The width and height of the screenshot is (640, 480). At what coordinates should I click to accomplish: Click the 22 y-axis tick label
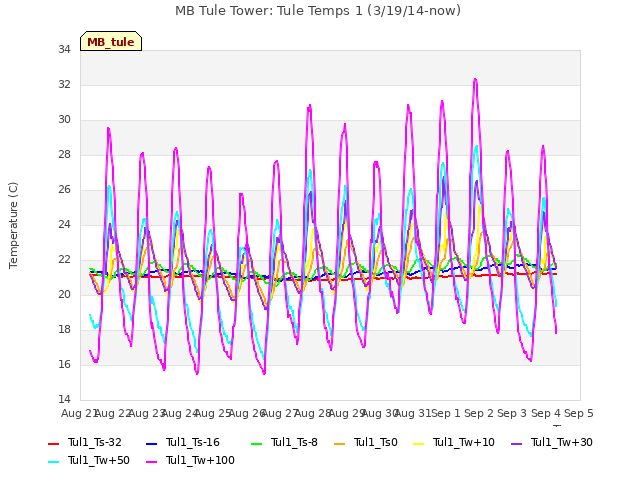click(64, 260)
